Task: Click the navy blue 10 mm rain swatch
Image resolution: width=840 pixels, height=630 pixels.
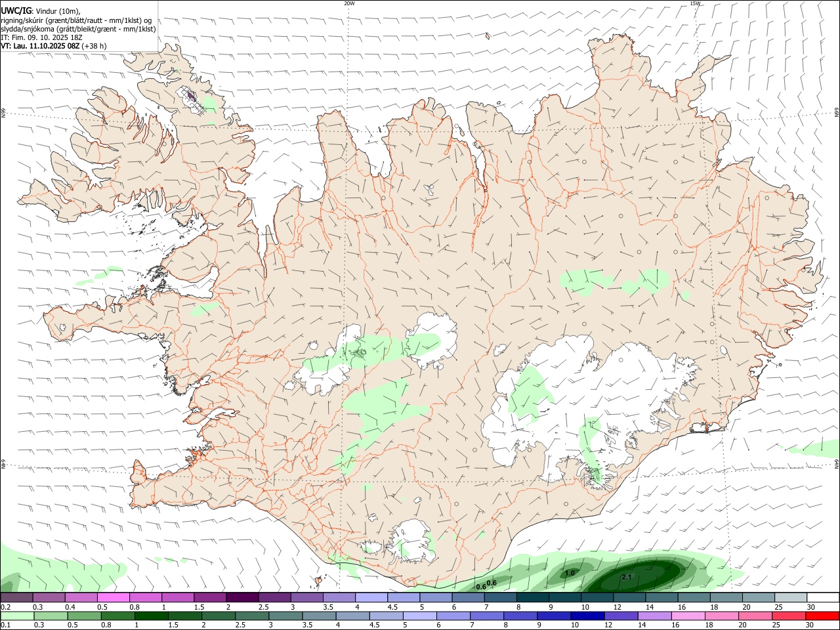Action: [x=587, y=616]
